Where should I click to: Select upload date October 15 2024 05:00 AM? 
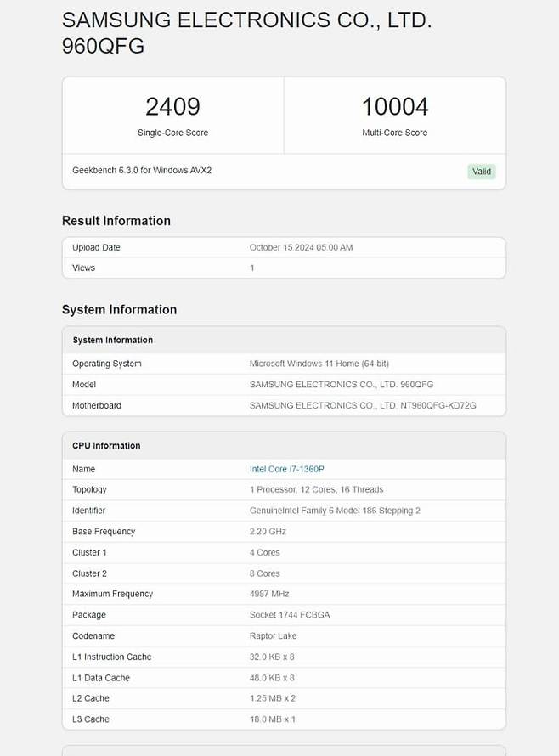301,247
